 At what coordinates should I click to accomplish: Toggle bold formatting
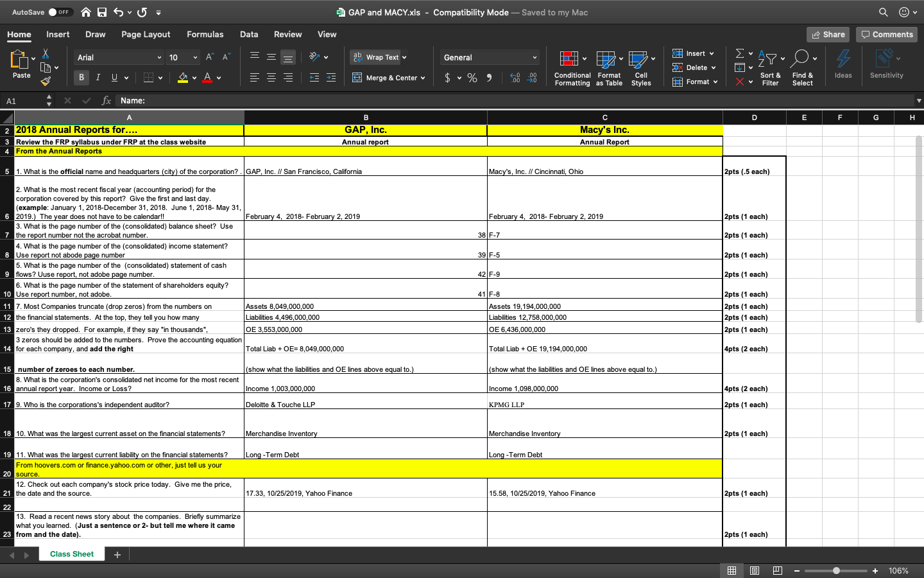point(81,77)
